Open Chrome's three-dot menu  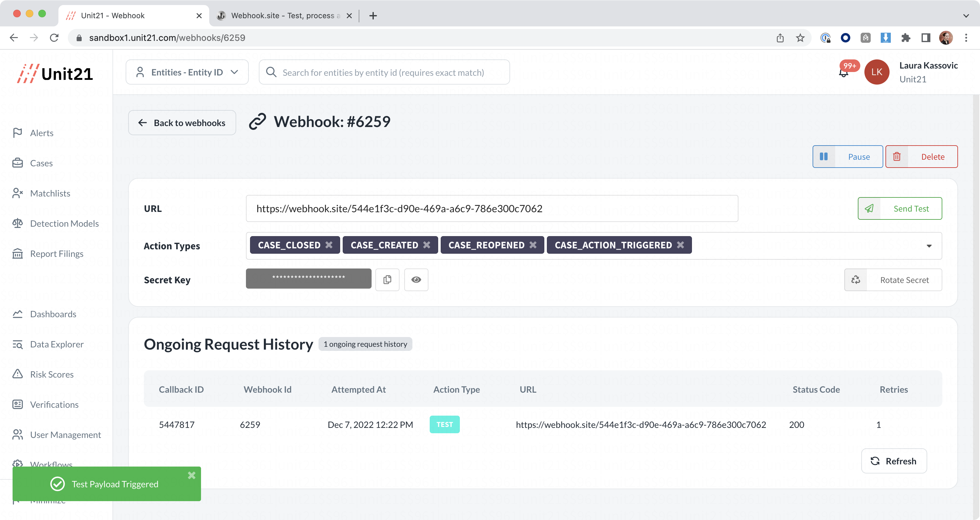click(x=966, y=38)
